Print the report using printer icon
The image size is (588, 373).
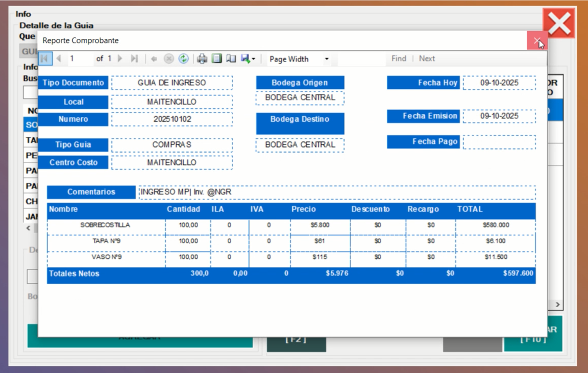click(202, 59)
